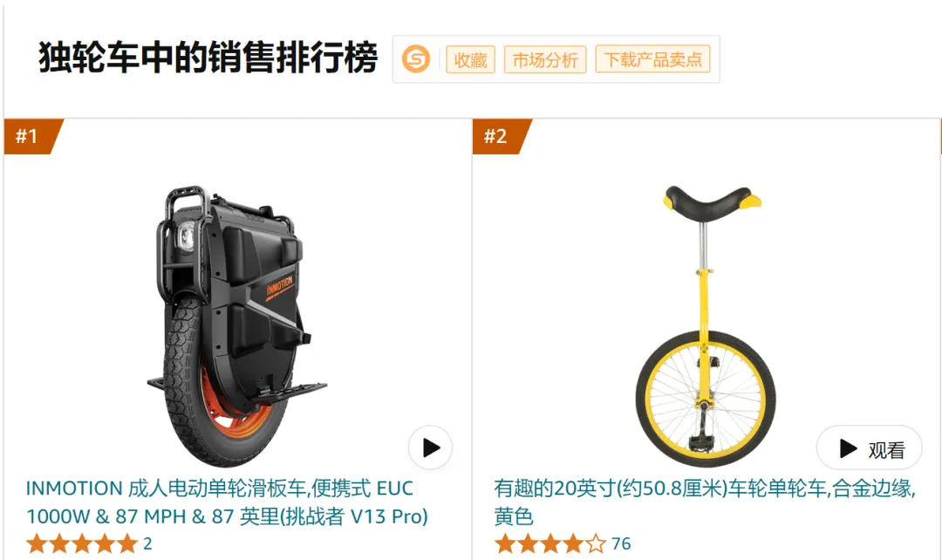Open the 76 reviews count link
Viewport: 942px width, 560px height.
coord(621,543)
